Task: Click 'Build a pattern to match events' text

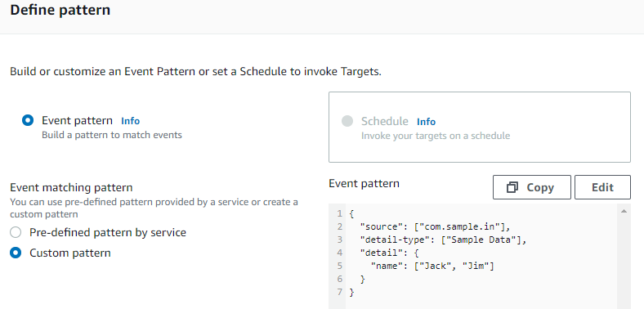Action: pos(112,135)
